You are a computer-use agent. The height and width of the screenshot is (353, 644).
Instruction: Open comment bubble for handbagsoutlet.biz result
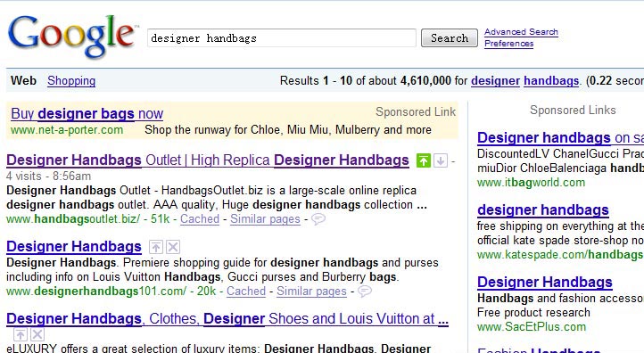click(318, 219)
